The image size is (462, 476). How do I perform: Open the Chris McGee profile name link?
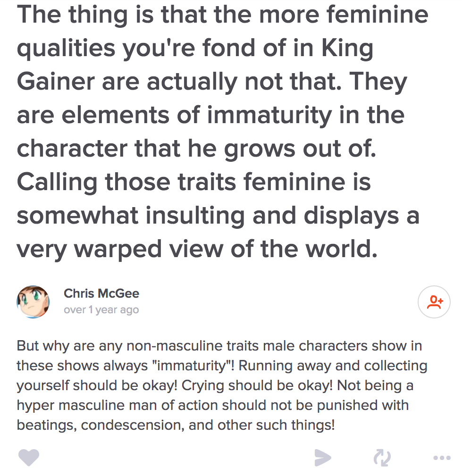pos(101,293)
